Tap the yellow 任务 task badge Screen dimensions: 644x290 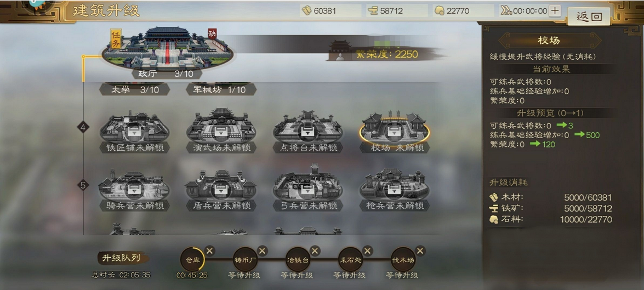click(116, 39)
